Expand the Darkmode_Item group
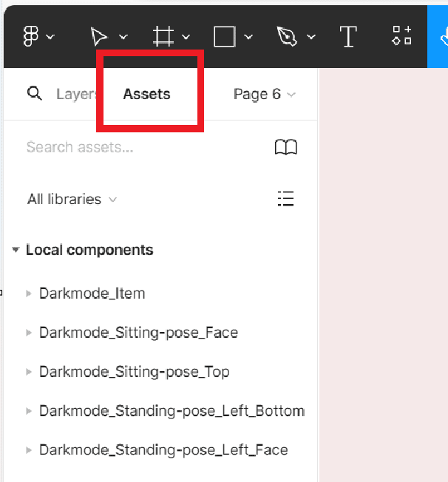 [29, 293]
